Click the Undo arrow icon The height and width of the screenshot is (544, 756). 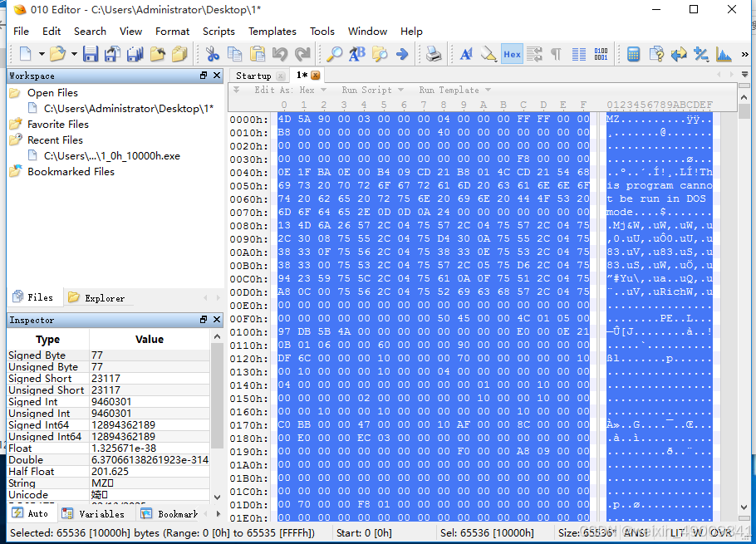tap(280, 54)
